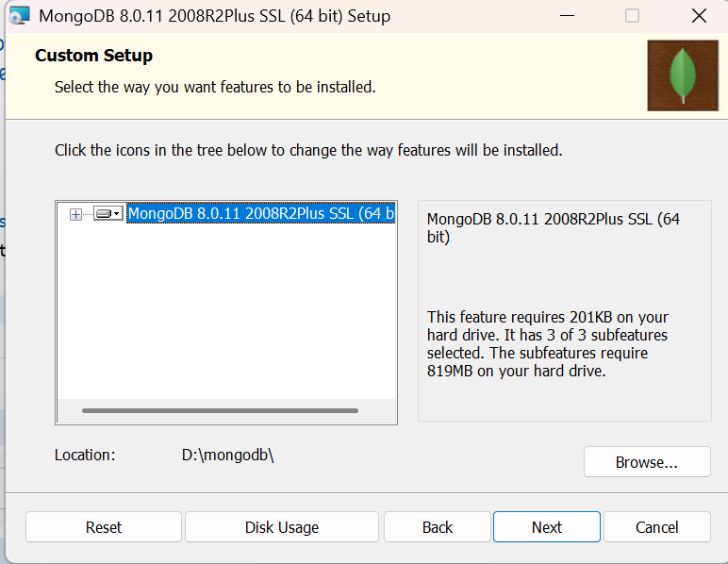The height and width of the screenshot is (564, 728).
Task: Proceed with the Next button
Action: (547, 527)
